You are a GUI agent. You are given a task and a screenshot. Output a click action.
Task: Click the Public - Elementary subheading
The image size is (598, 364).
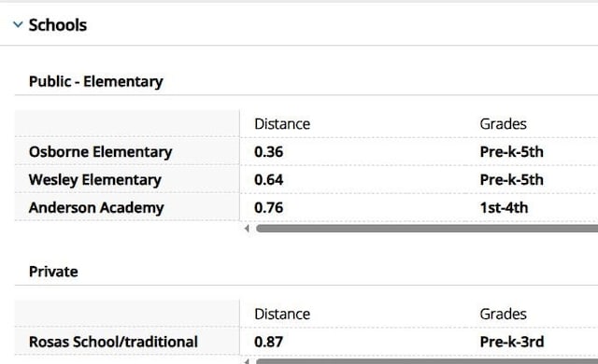pyautogui.click(x=96, y=81)
